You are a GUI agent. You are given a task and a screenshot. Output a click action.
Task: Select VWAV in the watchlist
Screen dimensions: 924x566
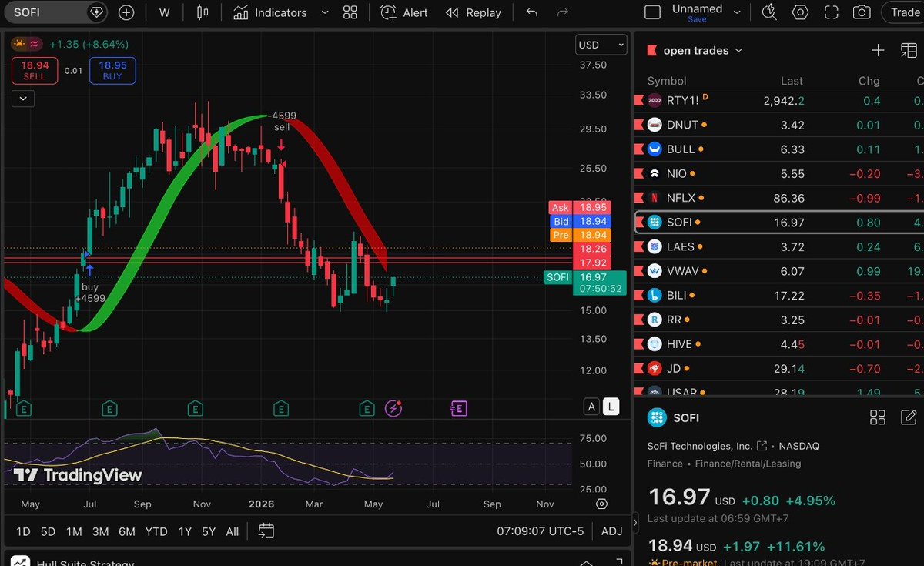778,271
